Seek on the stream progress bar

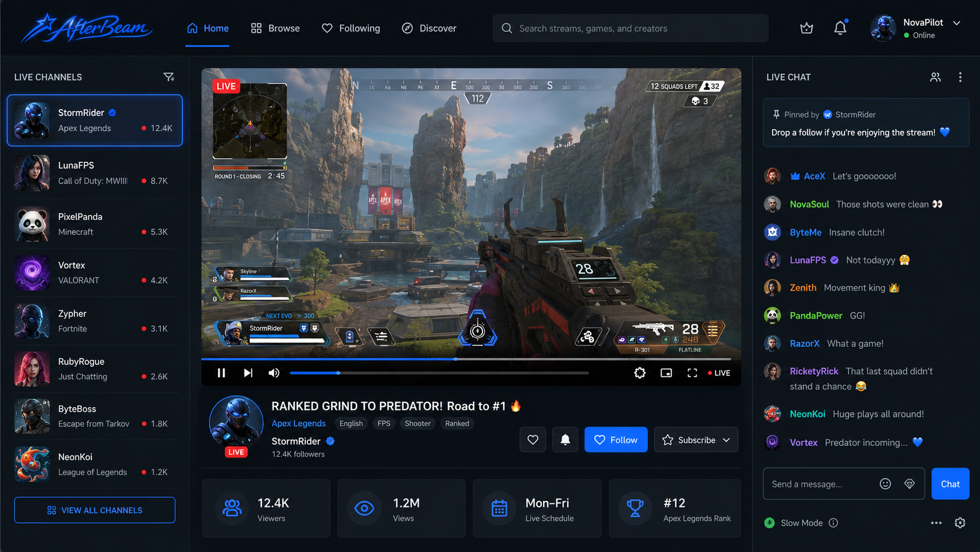pyautogui.click(x=466, y=358)
